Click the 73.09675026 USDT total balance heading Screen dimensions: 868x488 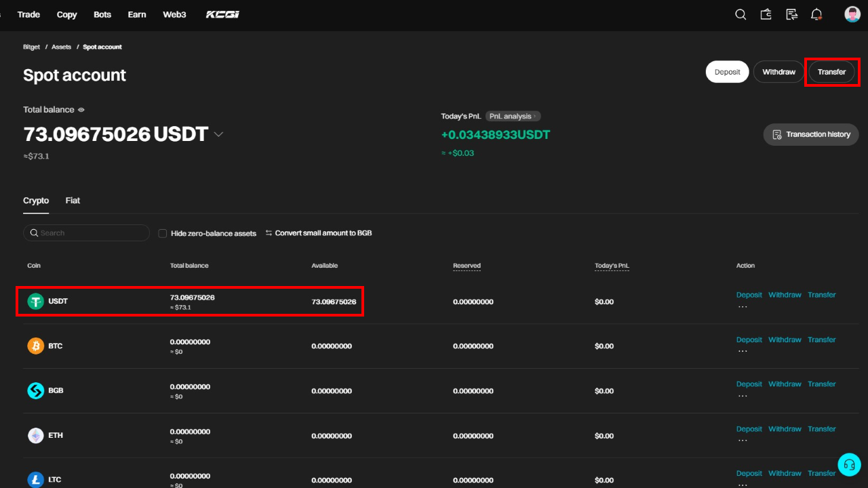coord(116,134)
